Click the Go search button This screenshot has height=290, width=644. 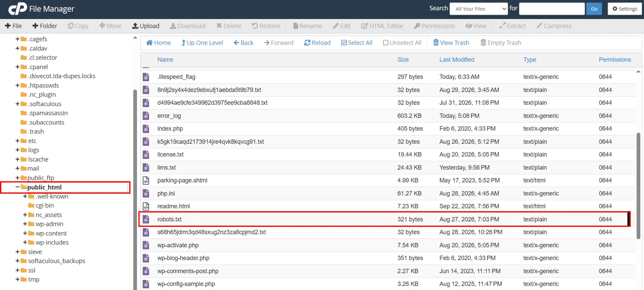click(594, 9)
